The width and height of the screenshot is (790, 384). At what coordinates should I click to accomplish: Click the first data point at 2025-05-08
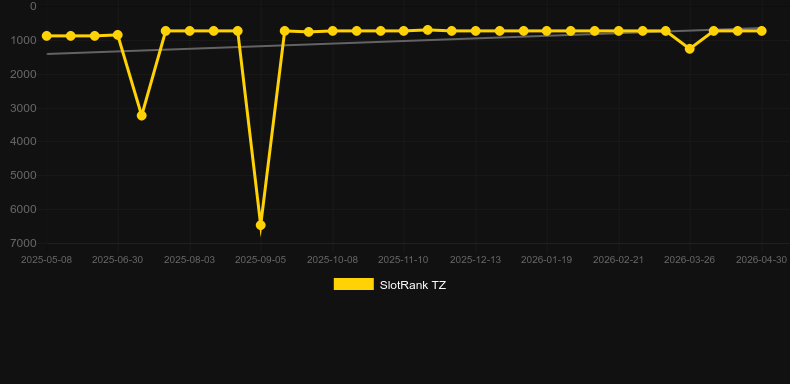pyautogui.click(x=47, y=36)
